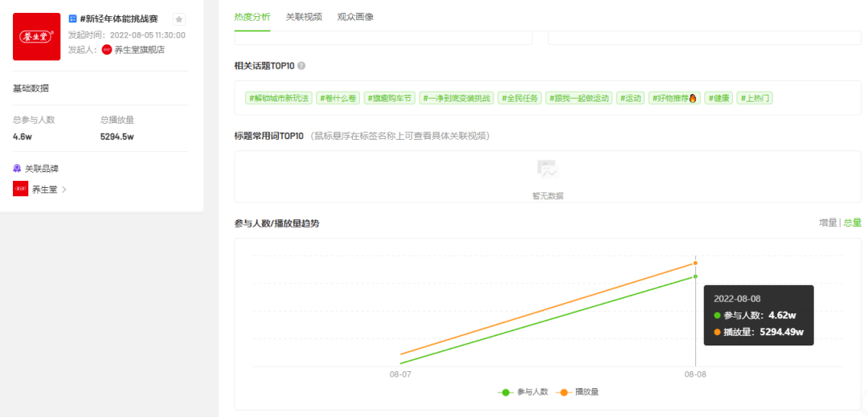The height and width of the screenshot is (417, 868).
Task: Expand the 养生堂 brand chevron arrow
Action: click(x=64, y=189)
